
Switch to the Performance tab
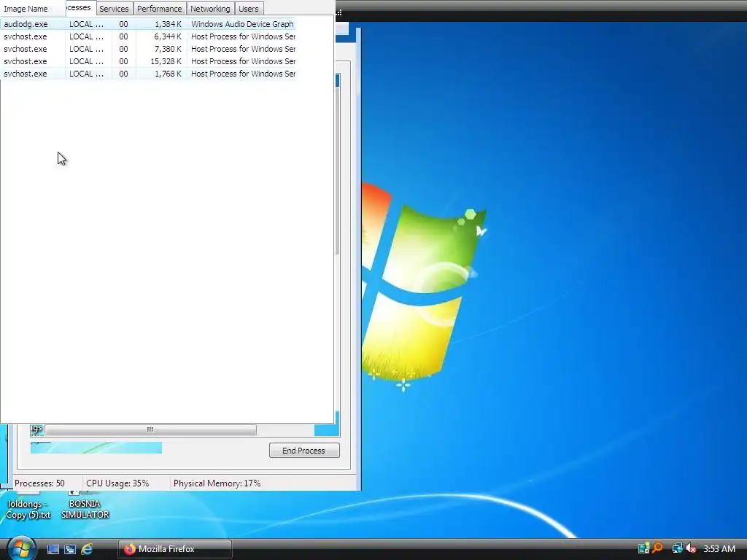tap(160, 9)
